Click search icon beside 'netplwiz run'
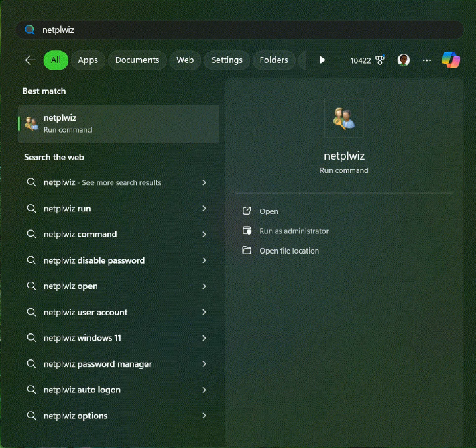The image size is (476, 448). click(32, 209)
